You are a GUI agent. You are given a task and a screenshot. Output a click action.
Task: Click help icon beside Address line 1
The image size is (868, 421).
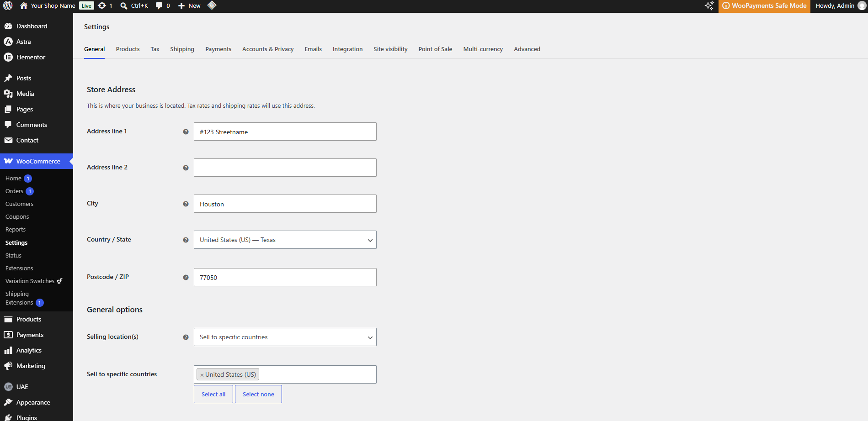pyautogui.click(x=186, y=132)
